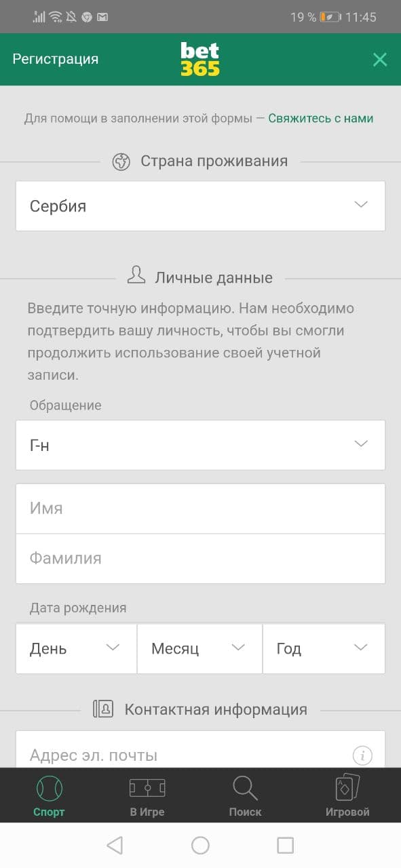Tap the Адрес эл. почты field
This screenshot has width=401, height=868.
click(200, 749)
